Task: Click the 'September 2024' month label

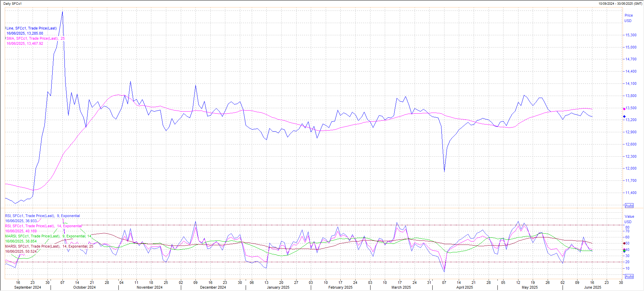Action: [x=27, y=288]
